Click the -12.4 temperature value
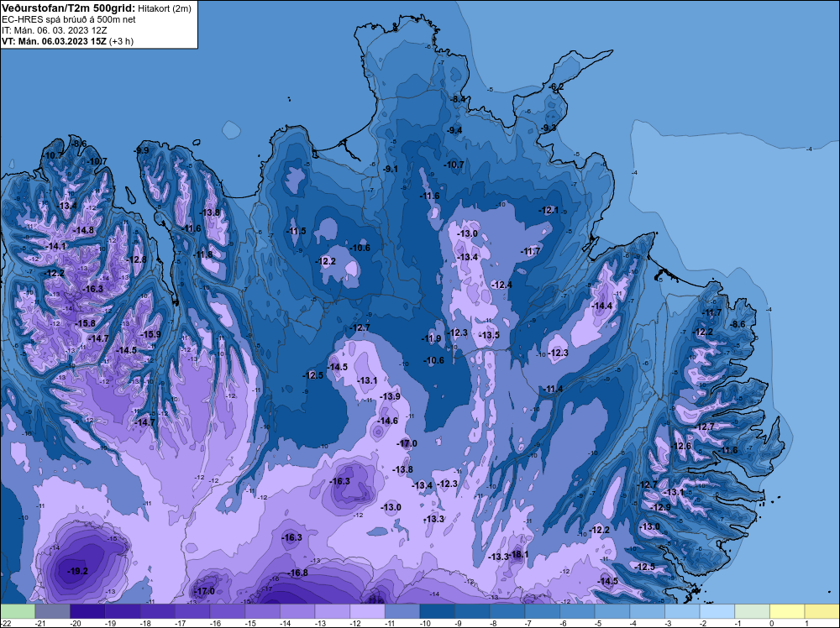Image resolution: width=840 pixels, height=628 pixels. click(501, 285)
